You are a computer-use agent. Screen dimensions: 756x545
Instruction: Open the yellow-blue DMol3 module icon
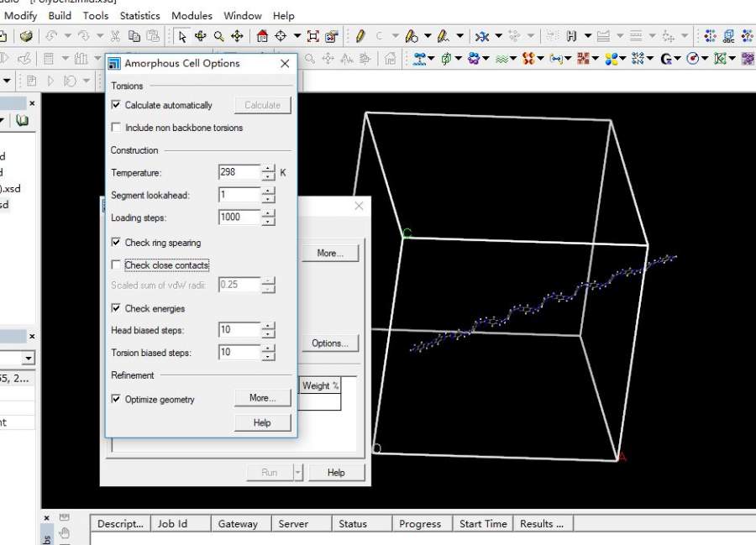pos(612,59)
